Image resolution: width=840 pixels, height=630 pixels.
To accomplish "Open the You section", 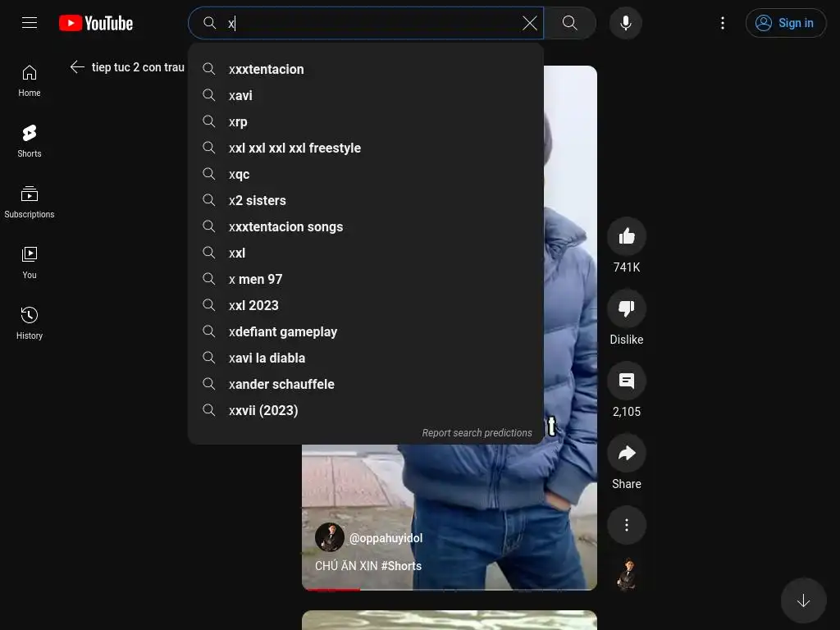I will (30, 262).
